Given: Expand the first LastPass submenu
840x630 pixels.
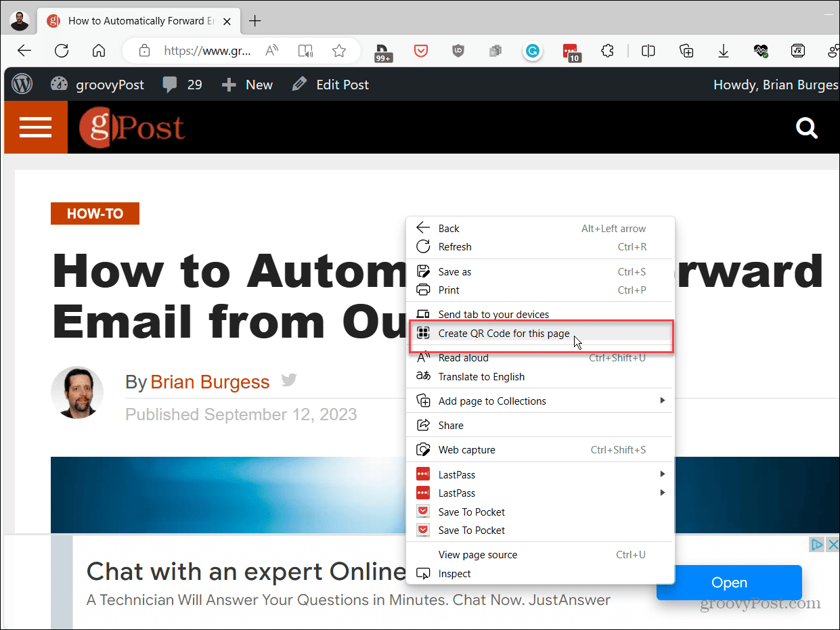Looking at the screenshot, I should pos(663,474).
